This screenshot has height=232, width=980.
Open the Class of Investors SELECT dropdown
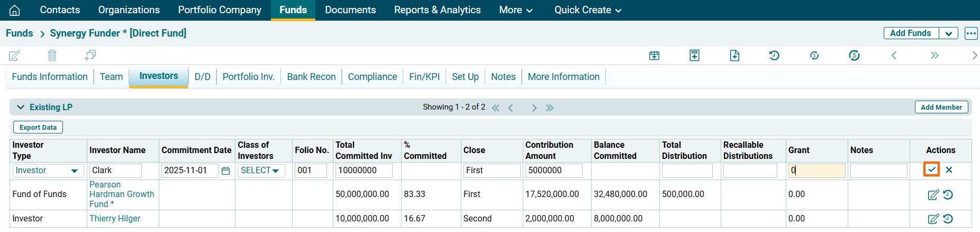(261, 171)
